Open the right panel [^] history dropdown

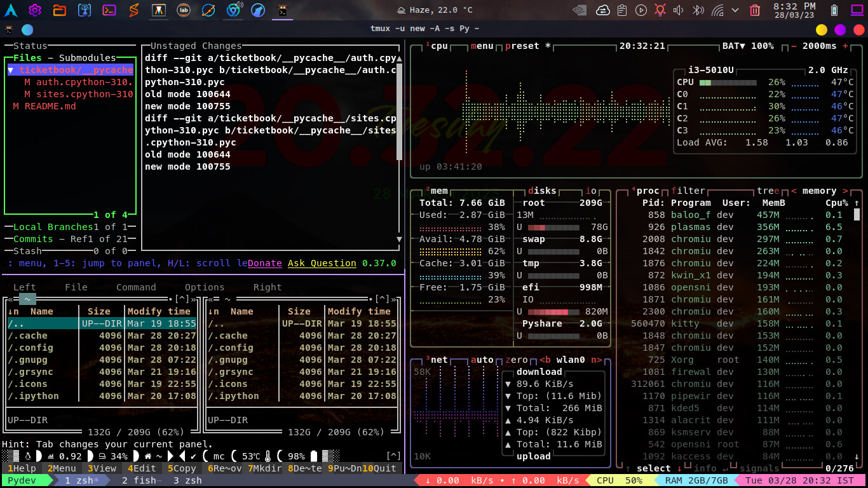[382, 299]
